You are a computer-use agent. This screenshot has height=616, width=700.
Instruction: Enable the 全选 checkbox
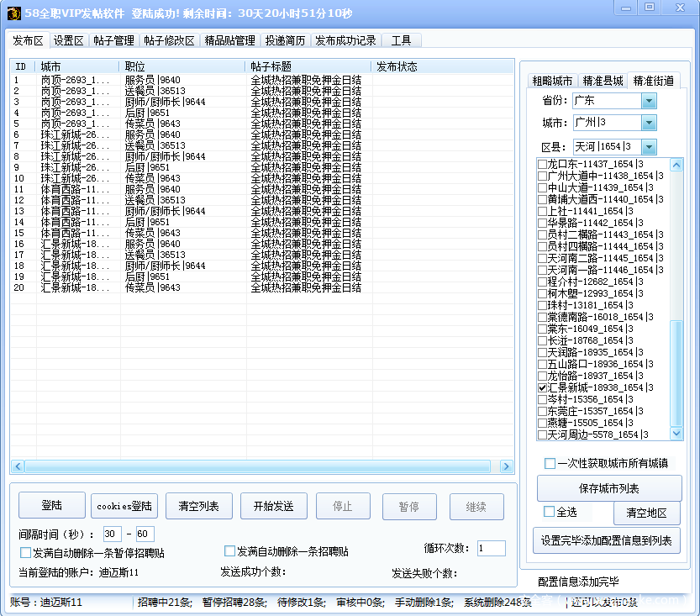(x=550, y=511)
